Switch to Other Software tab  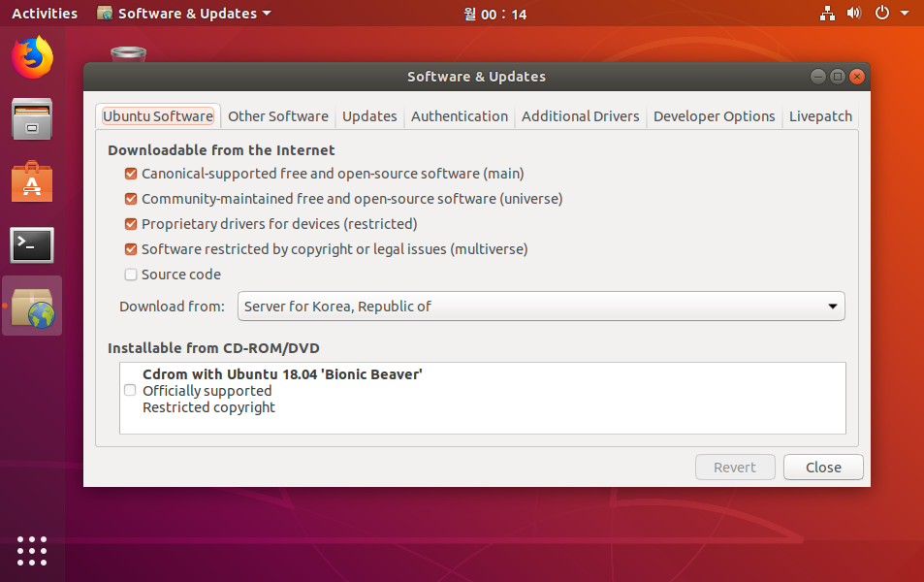pyautogui.click(x=278, y=116)
